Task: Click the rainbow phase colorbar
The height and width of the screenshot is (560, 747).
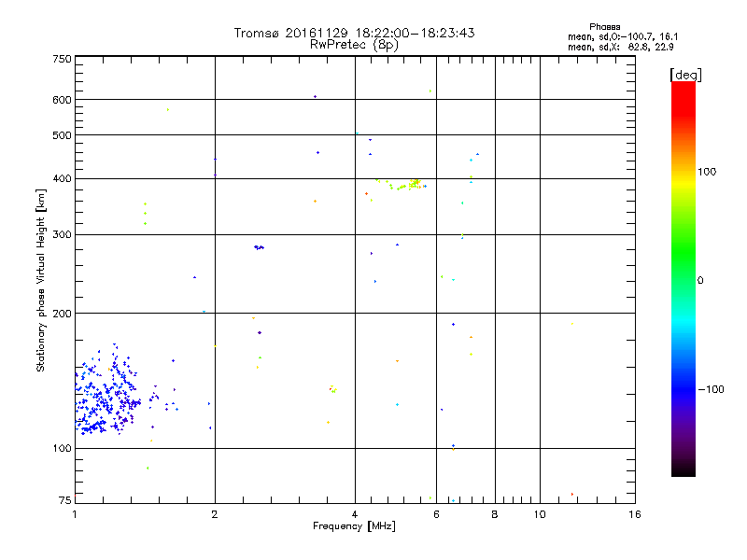Action: pos(684,278)
